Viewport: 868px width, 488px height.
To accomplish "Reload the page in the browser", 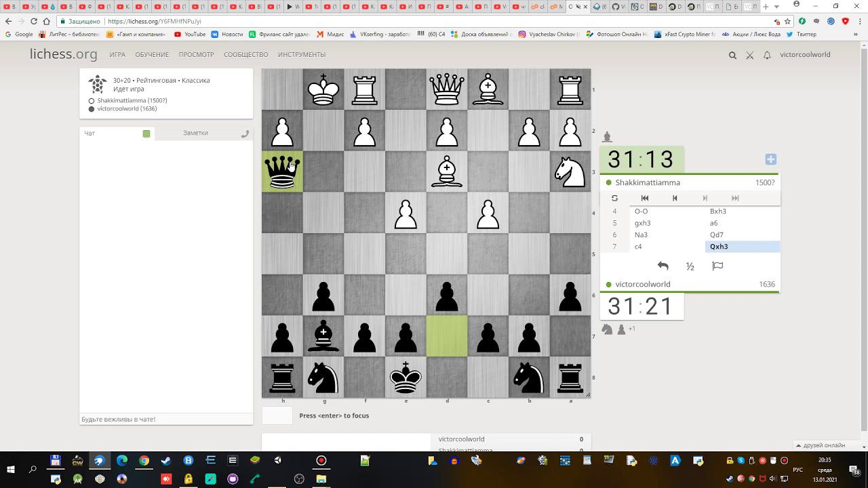I will pos(34,21).
